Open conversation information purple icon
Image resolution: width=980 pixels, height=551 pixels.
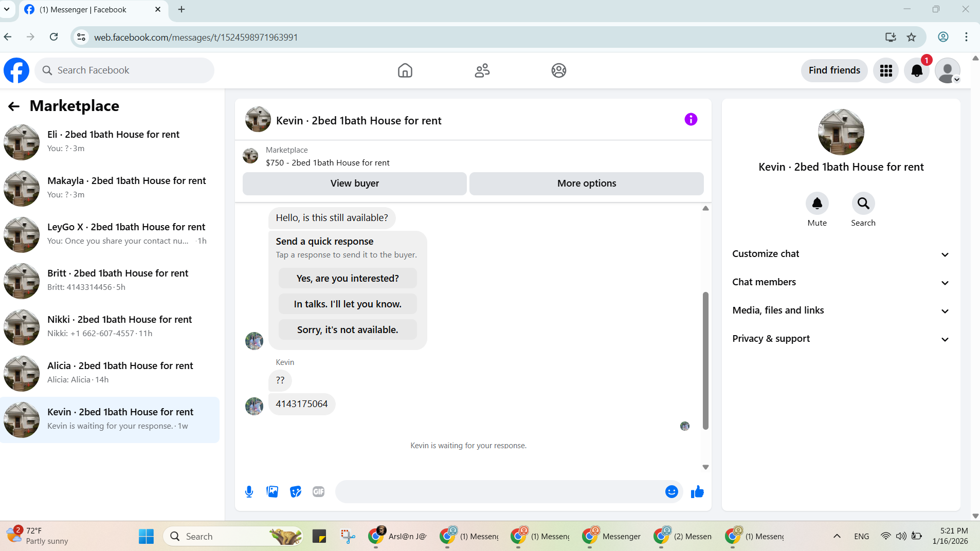click(x=691, y=119)
